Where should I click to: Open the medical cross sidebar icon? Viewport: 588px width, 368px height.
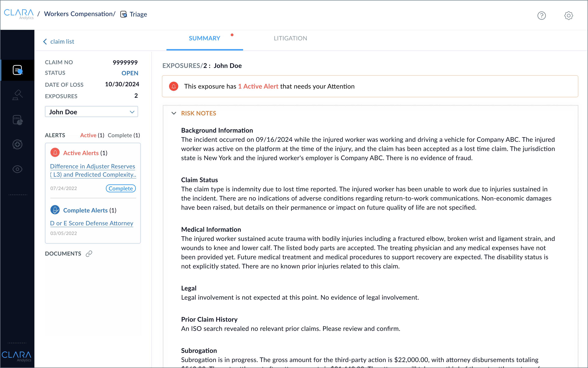click(17, 145)
